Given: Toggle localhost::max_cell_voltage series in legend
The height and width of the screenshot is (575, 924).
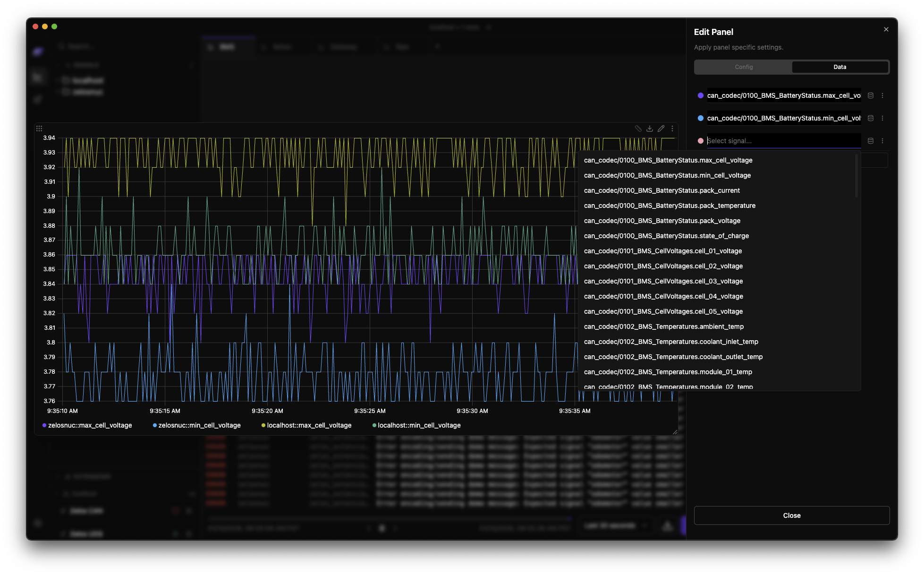Looking at the screenshot, I should 309,425.
